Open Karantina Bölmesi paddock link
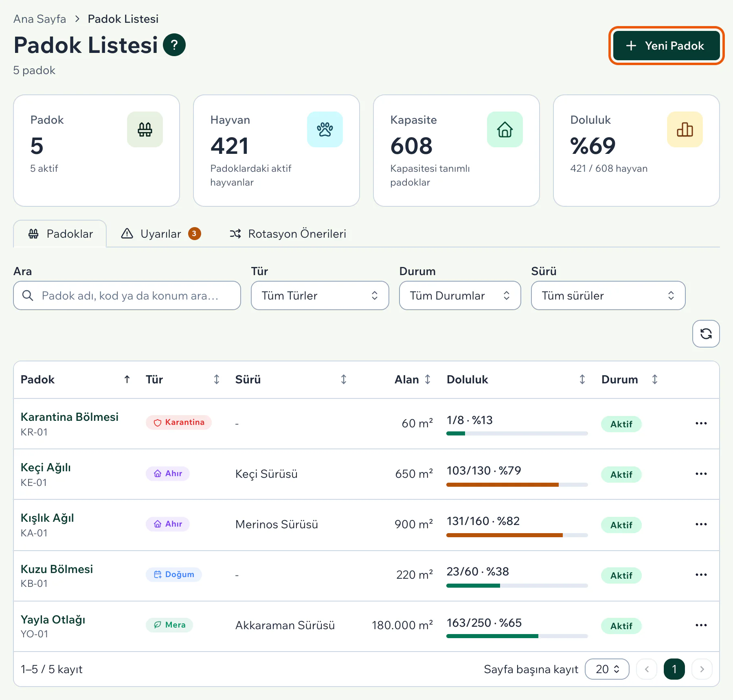This screenshot has height=700, width=733. (70, 417)
